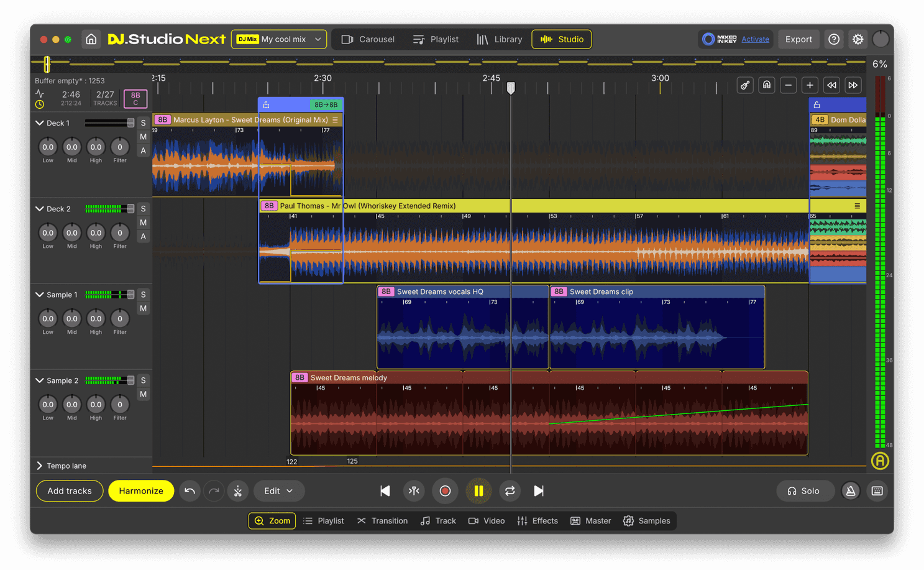924x570 pixels.
Task: Open the Edit dropdown menu
Action: [x=278, y=491]
